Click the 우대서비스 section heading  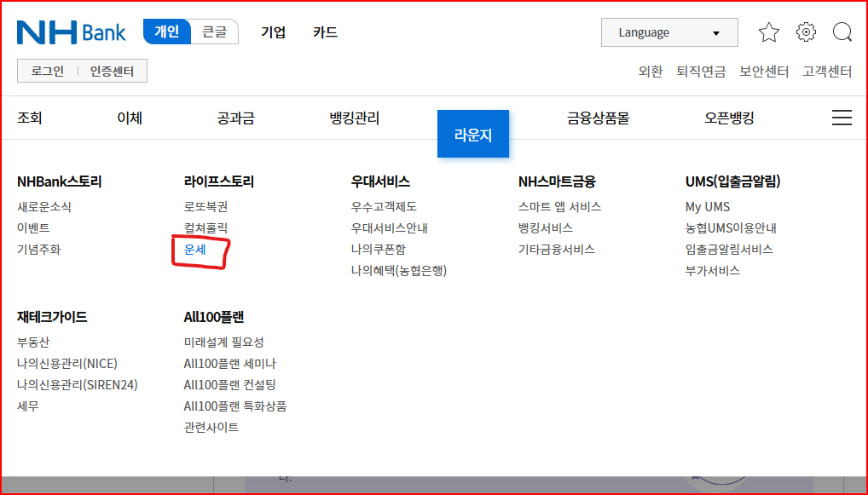coord(380,181)
